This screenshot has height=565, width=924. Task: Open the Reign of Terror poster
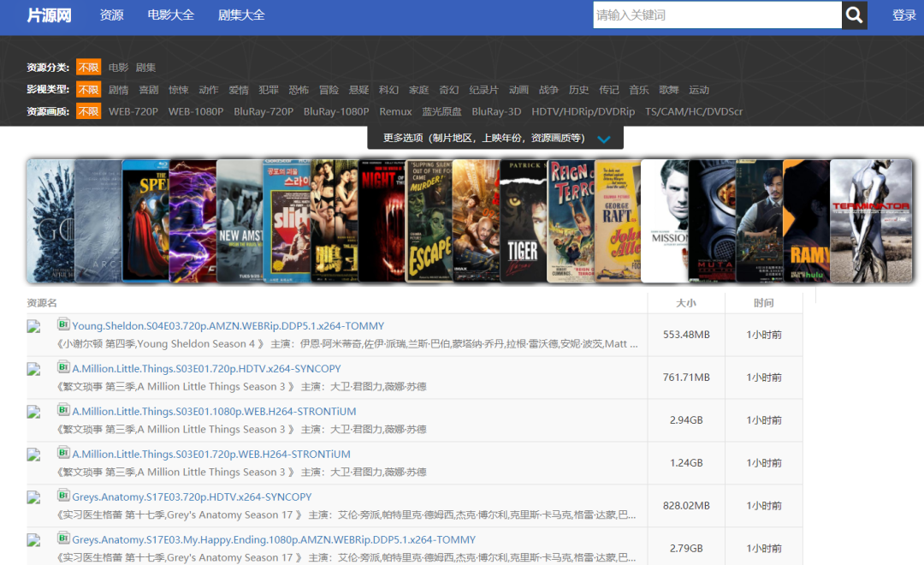[571, 221]
